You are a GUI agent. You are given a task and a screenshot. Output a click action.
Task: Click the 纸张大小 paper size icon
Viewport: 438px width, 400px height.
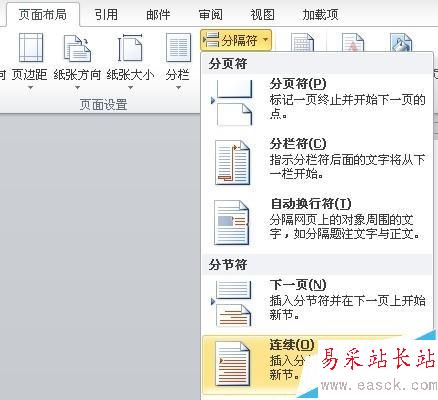130,48
